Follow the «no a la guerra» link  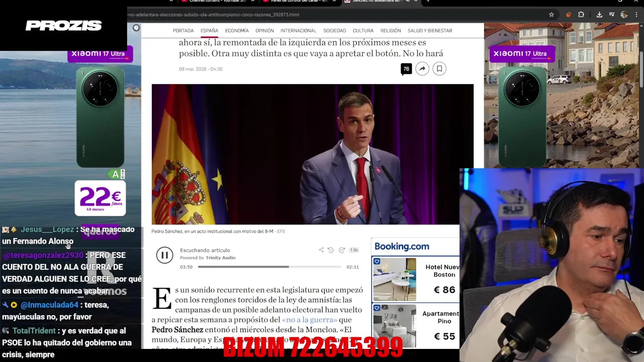click(309, 320)
